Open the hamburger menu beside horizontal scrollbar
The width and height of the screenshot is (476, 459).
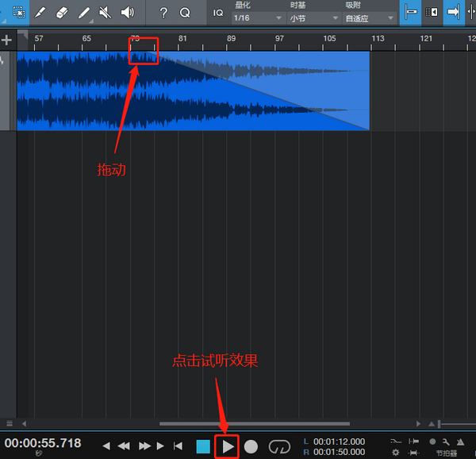[10, 423]
